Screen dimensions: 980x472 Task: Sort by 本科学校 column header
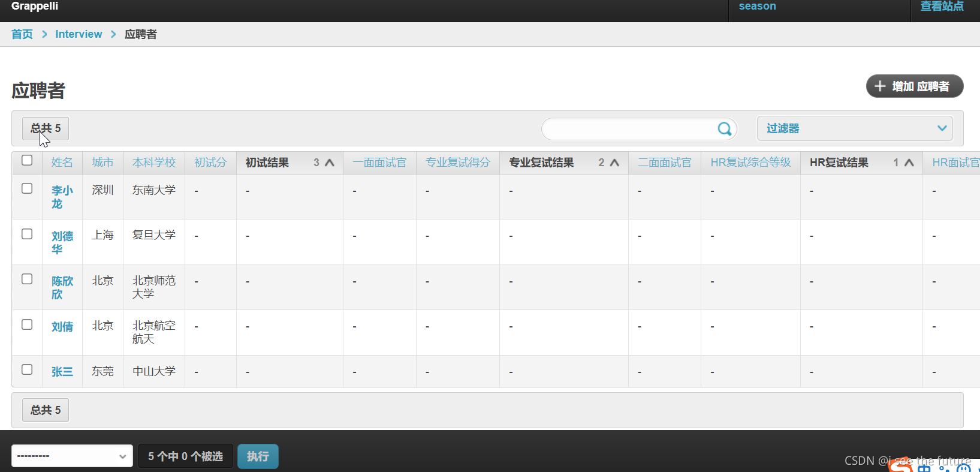154,163
